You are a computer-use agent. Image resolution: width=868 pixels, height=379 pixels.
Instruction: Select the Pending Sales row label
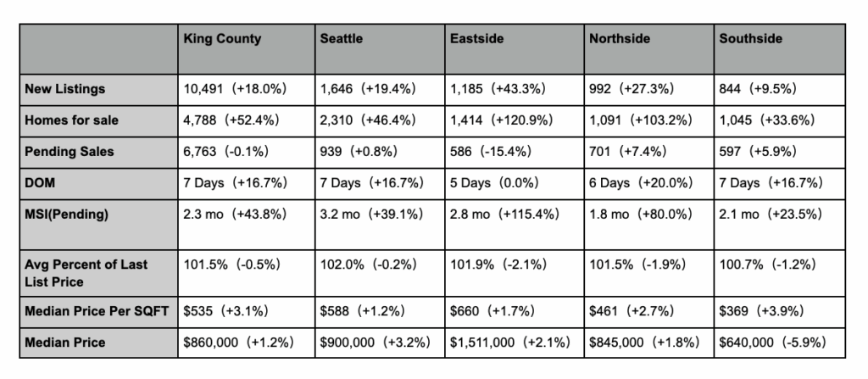tap(69, 152)
